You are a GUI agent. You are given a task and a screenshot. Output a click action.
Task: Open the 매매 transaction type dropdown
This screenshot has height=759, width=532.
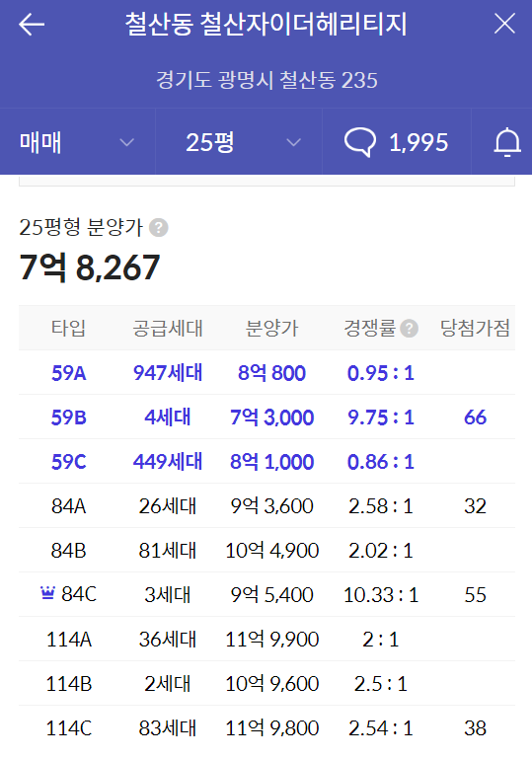[x=77, y=142]
